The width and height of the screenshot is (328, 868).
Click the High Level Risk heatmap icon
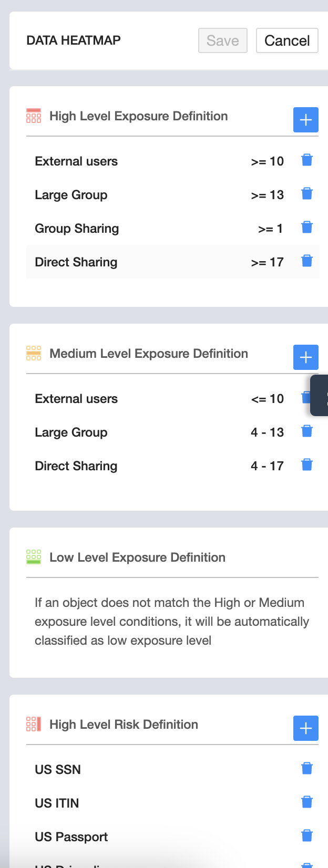(34, 725)
